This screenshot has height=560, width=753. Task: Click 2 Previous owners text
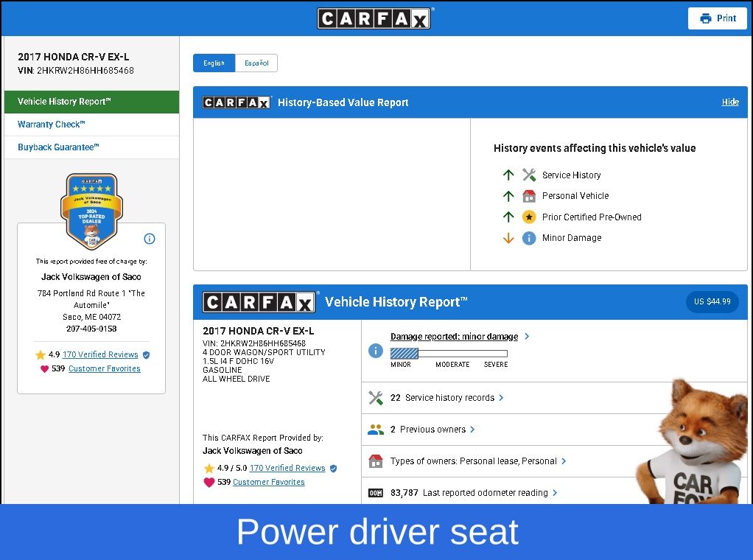click(428, 430)
